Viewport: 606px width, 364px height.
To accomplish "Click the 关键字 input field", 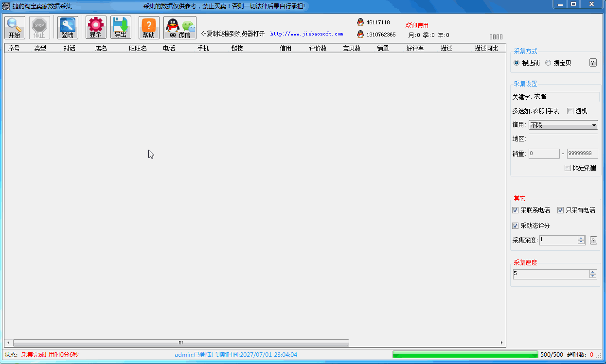I will 566,97.
